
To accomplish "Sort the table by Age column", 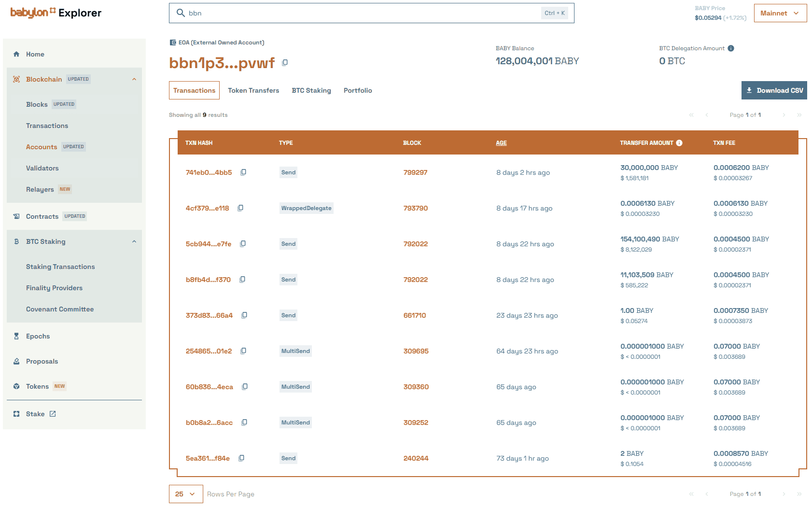I will [501, 143].
